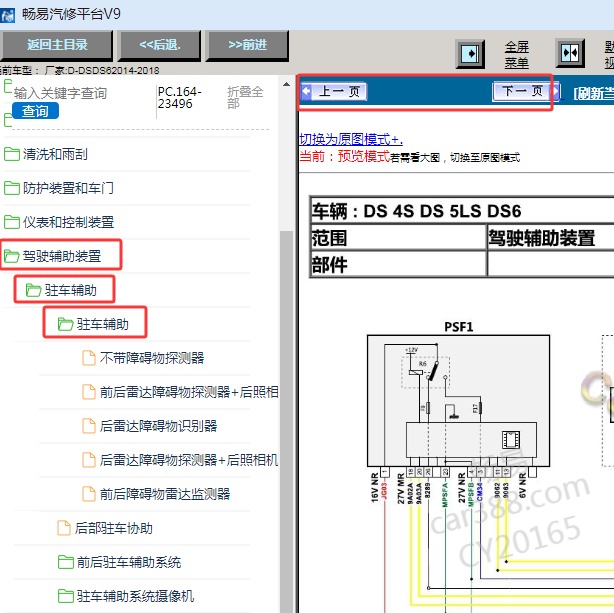614x613 pixels.
Task: Expand the 驻车辅助系统摄像机 folder
Action: (135, 596)
